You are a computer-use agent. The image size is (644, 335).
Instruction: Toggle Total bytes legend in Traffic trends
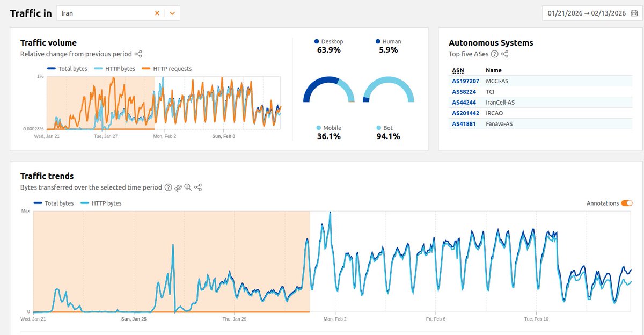tap(54, 203)
